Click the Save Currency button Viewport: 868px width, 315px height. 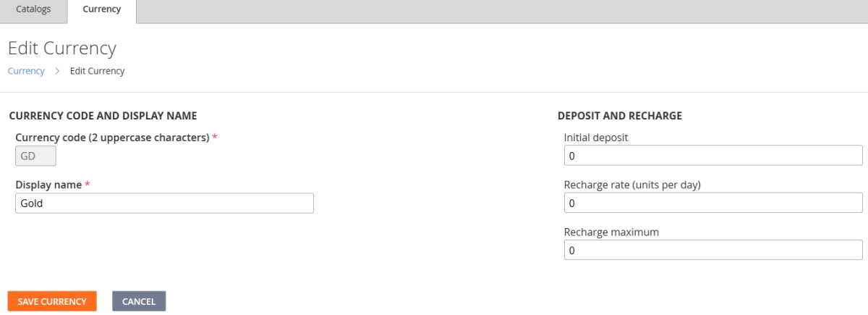point(52,301)
